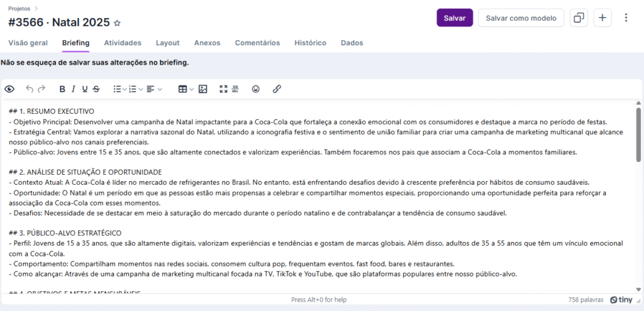Screen dimensions: 644x311
Task: Open the text alignment dropdown
Action: tap(155, 89)
